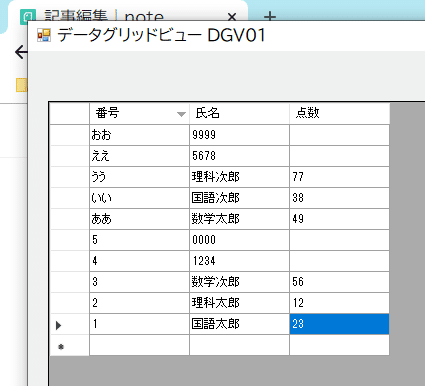Open a new browser tab with plus button
The image size is (425, 386).
coord(270,16)
